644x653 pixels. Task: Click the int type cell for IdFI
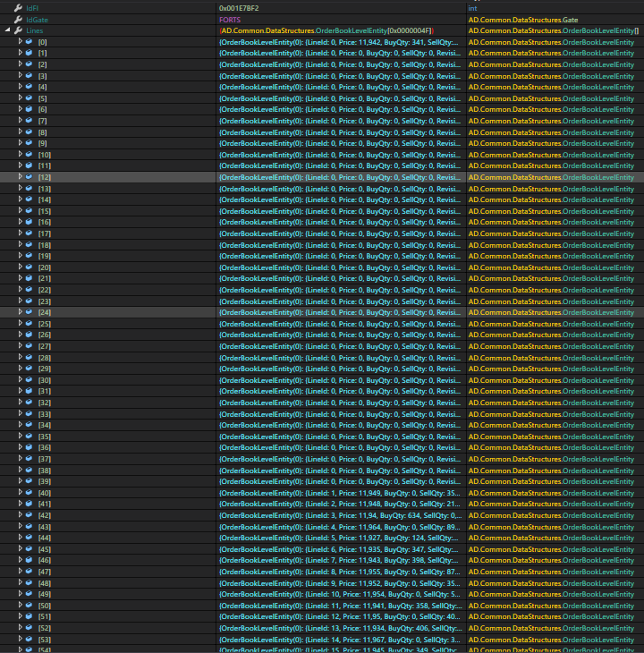(472, 8)
